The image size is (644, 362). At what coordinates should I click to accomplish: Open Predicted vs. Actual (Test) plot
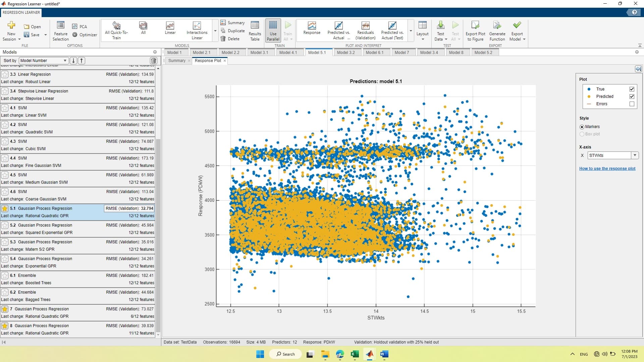click(x=392, y=31)
